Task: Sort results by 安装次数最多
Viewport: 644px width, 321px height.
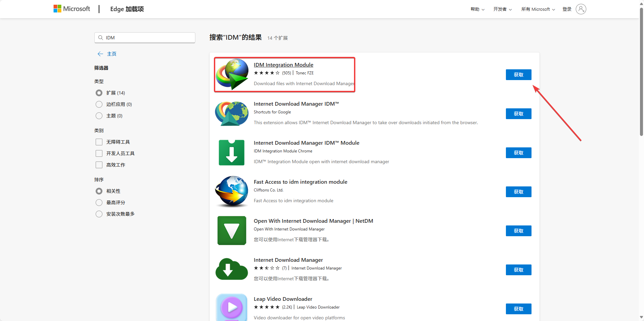Action: pos(99,214)
